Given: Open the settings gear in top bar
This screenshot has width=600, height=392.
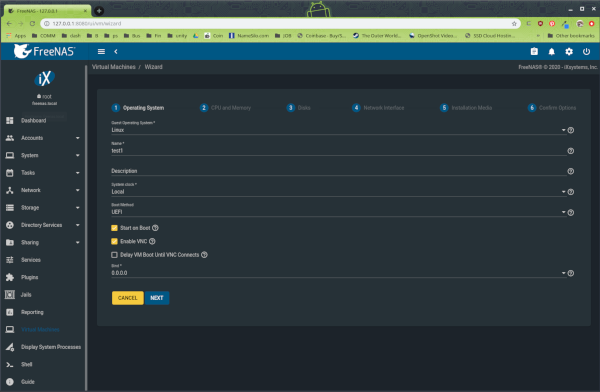Looking at the screenshot, I should point(569,51).
